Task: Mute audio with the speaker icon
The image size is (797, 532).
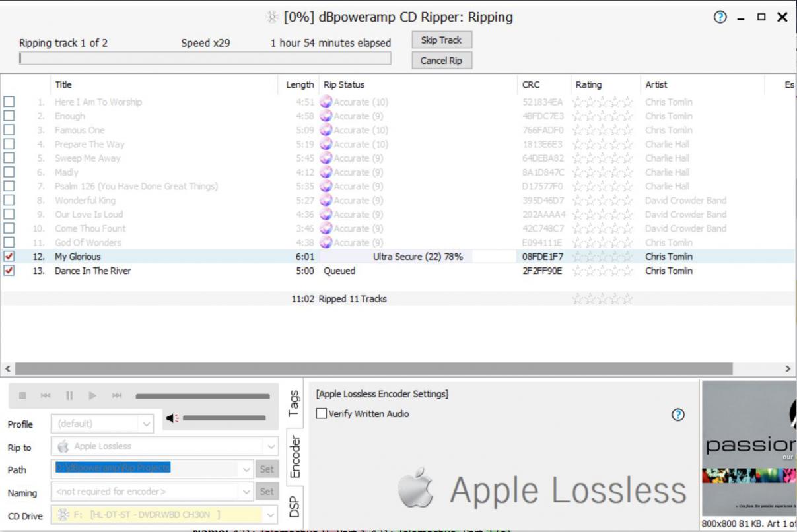Action: coord(172,418)
